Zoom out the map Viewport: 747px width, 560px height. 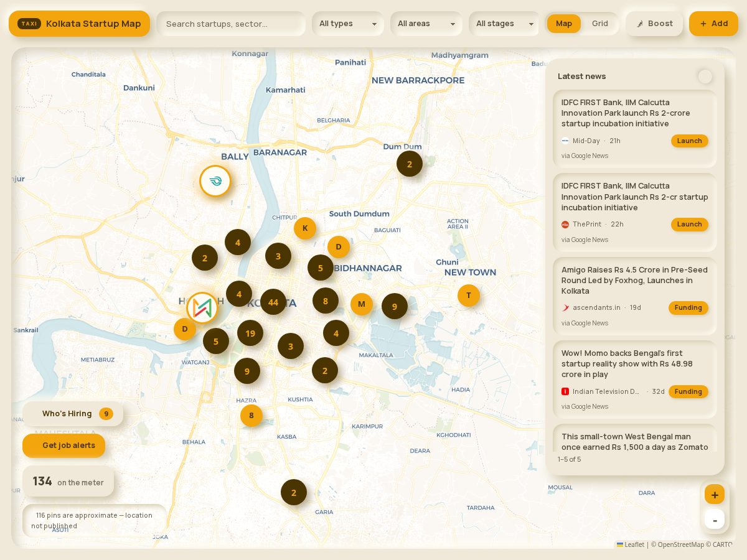(x=715, y=520)
